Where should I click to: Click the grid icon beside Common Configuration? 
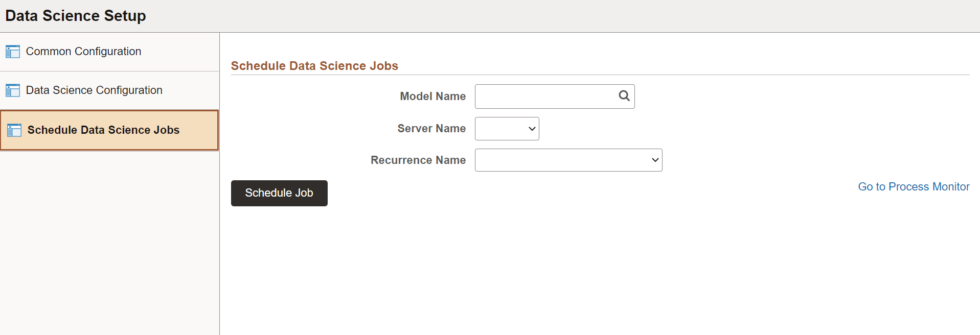(12, 51)
